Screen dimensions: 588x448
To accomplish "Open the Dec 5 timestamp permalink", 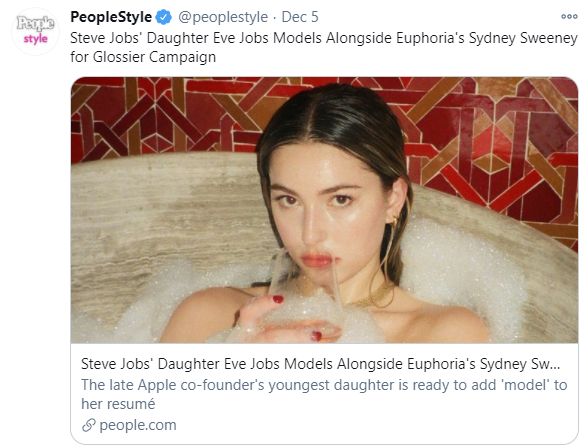I will click(x=300, y=17).
